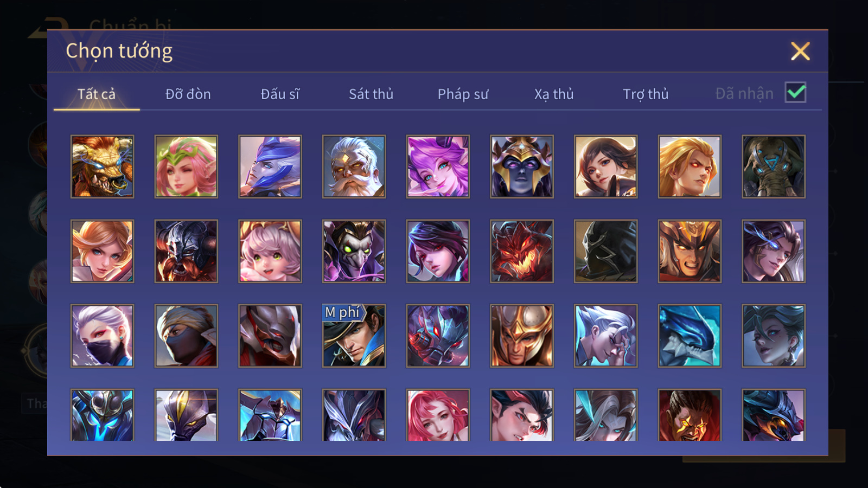Image resolution: width=868 pixels, height=488 pixels.
Task: Switch to the Đỡ đòn tab
Action: point(188,94)
